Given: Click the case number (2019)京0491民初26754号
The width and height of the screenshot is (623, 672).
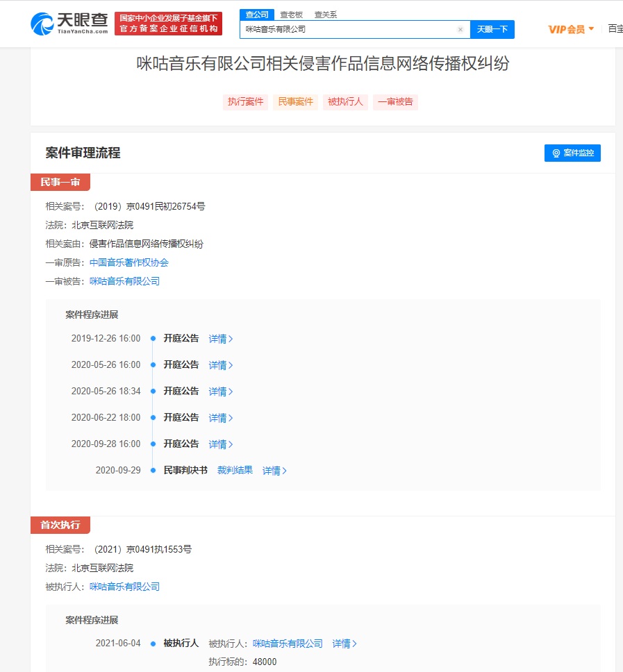Looking at the screenshot, I should [149, 207].
